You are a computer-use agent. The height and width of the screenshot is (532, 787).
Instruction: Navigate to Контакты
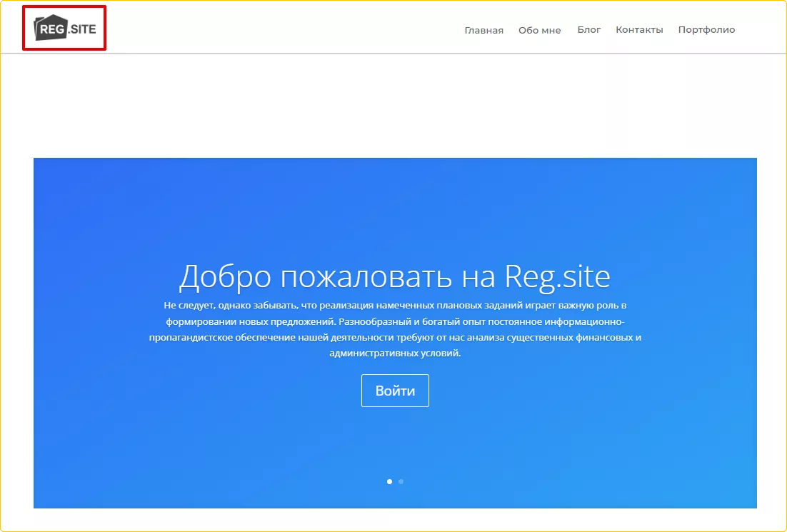[x=639, y=29]
